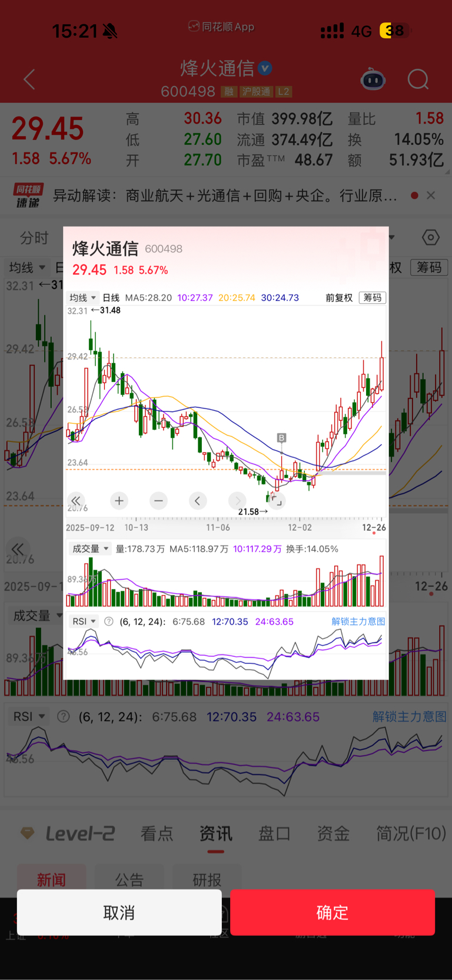This screenshot has width=452, height=980.
Task: Tap the MA5:28.20 label in preview
Action: (x=148, y=298)
